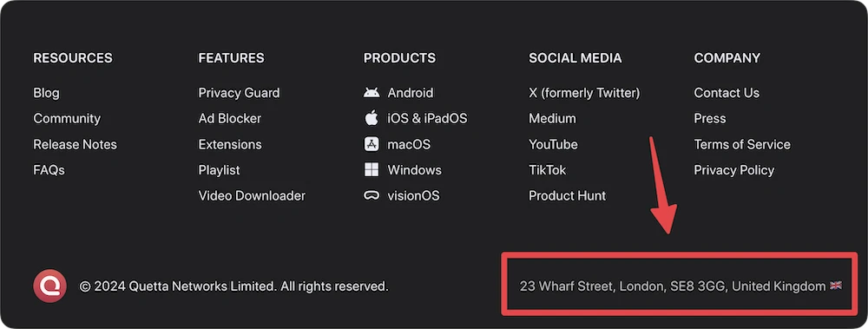Screen dimensions: 868x329
Task: Open the Ad Blocker feature link
Action: [x=230, y=119]
